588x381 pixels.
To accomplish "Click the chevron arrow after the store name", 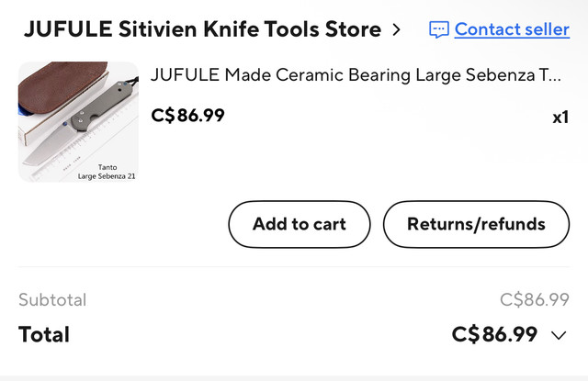I will (x=396, y=29).
